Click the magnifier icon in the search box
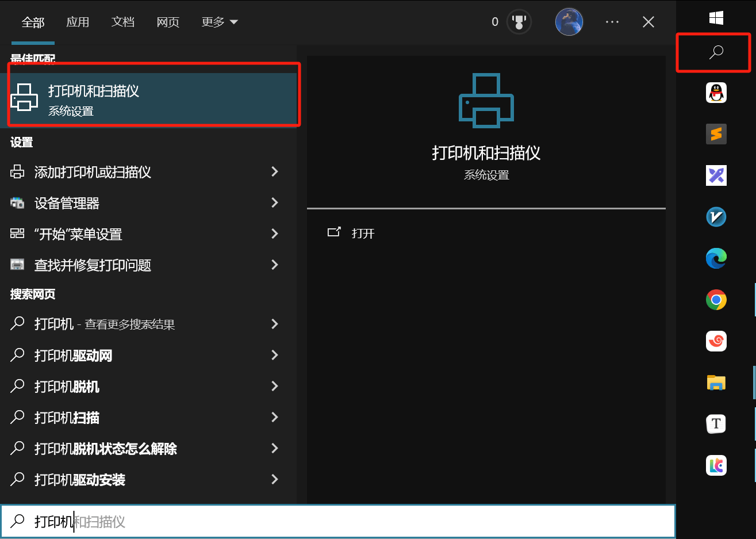Screen dimensions: 756x539 tap(17, 521)
